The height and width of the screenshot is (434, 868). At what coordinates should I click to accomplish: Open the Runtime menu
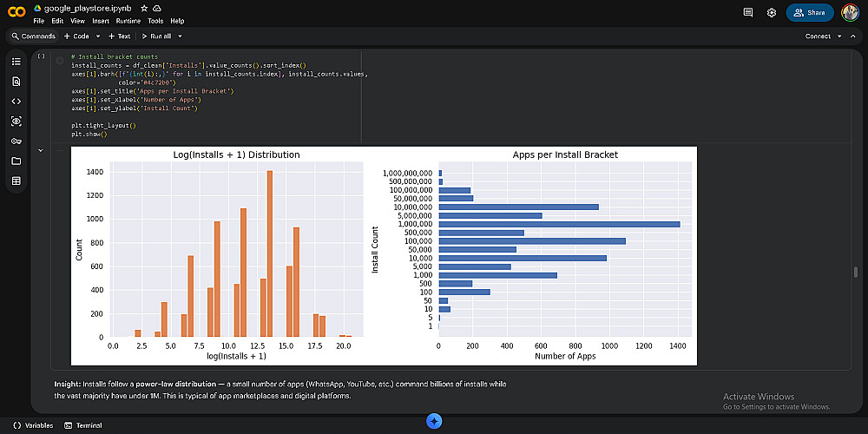(128, 21)
